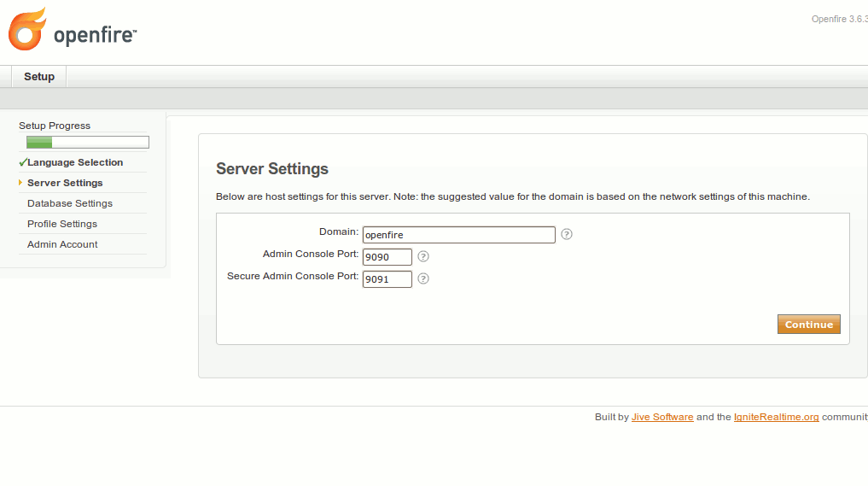Follow the Jive Software link

[x=662, y=417]
